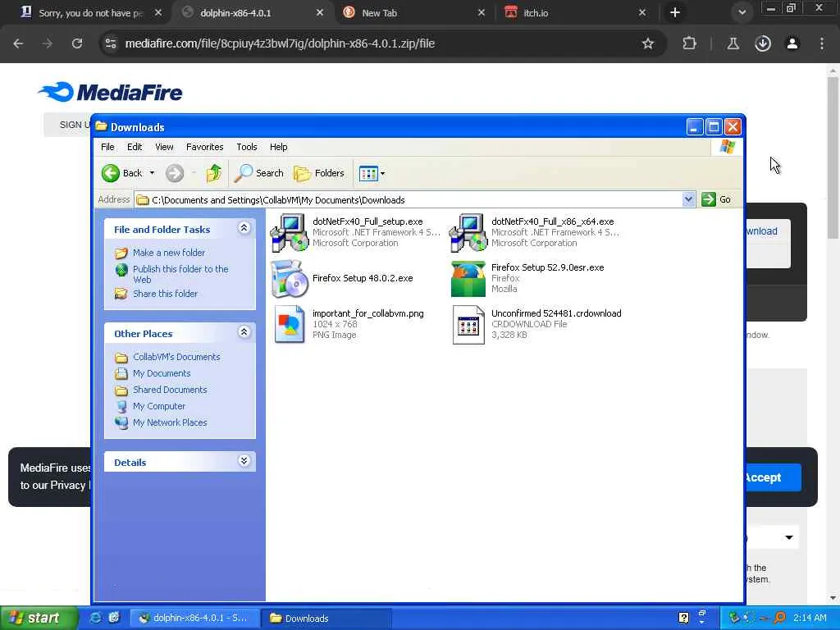Open My Computer from Other Places
840x630 pixels.
pos(158,406)
